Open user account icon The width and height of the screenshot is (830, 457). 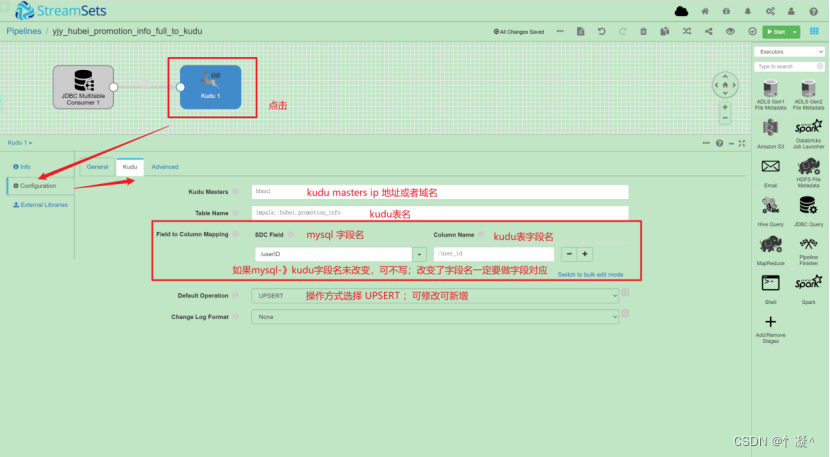click(x=791, y=11)
